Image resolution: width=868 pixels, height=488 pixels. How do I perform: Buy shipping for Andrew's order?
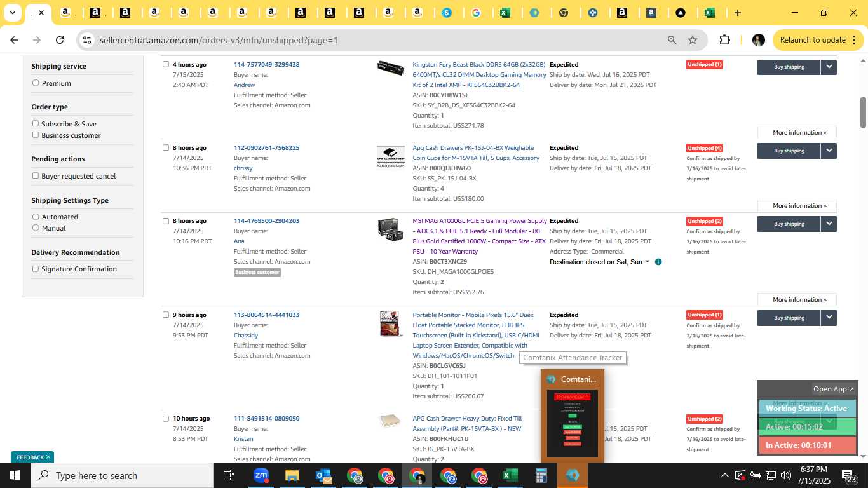pos(789,67)
